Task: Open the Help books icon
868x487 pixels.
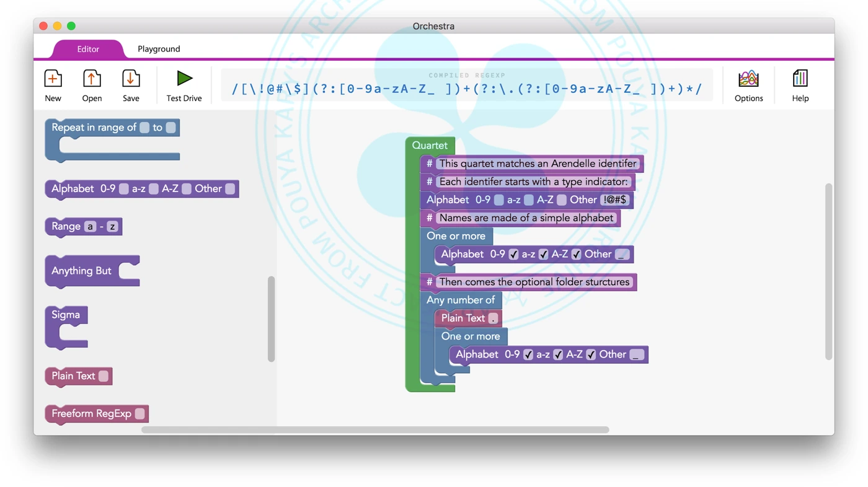Action: [x=800, y=79]
